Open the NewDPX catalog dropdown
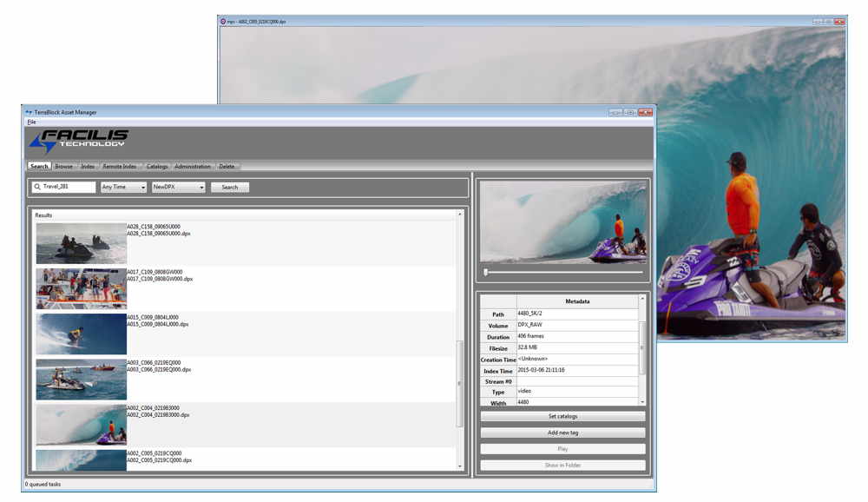The image size is (868, 502). point(176,187)
